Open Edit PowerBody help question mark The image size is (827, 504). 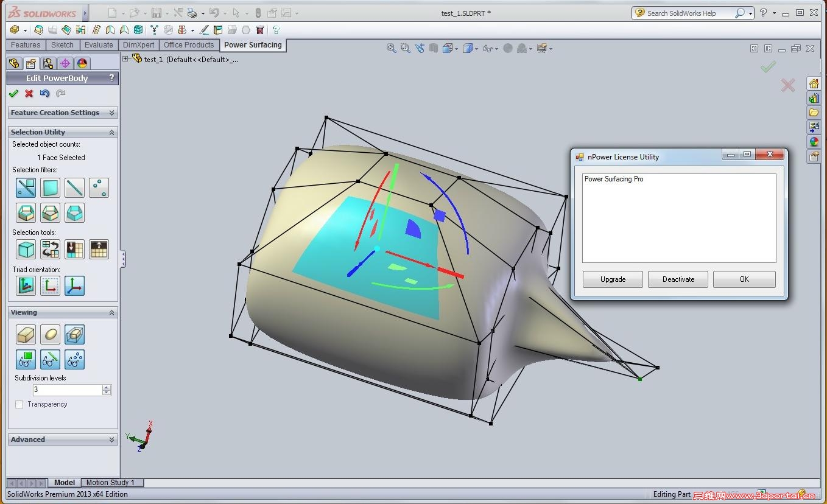pyautogui.click(x=111, y=78)
